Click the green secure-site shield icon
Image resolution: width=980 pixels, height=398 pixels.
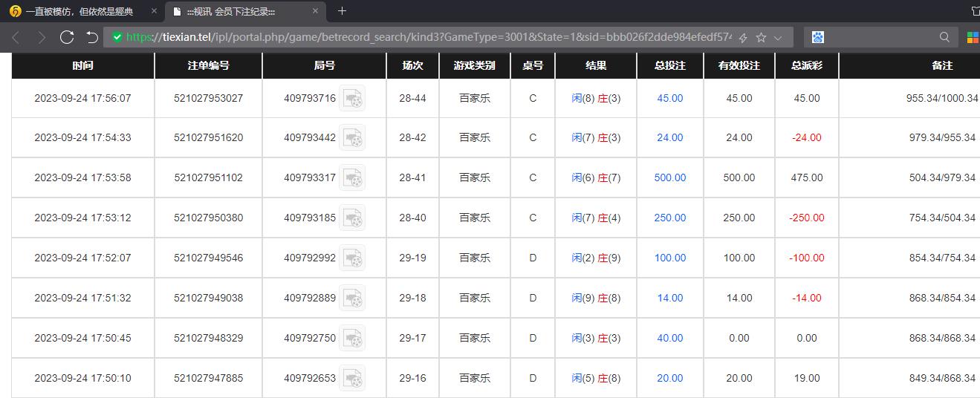point(117,37)
